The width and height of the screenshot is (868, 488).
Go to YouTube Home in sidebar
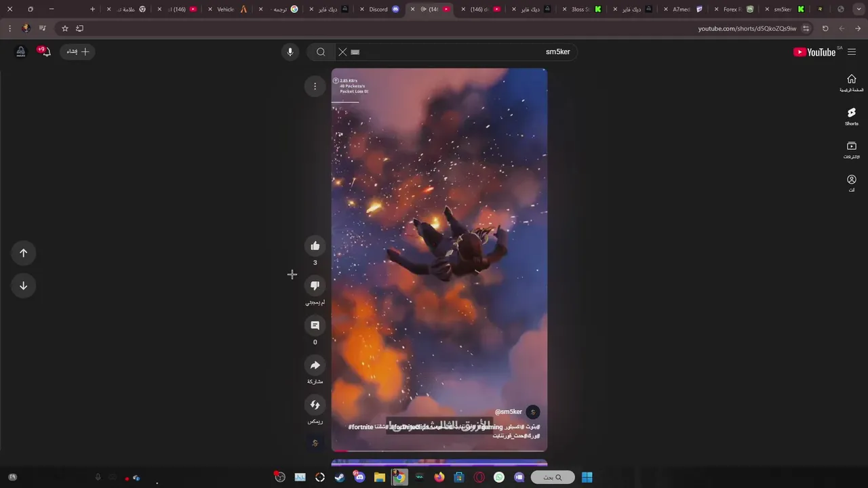[x=852, y=83]
